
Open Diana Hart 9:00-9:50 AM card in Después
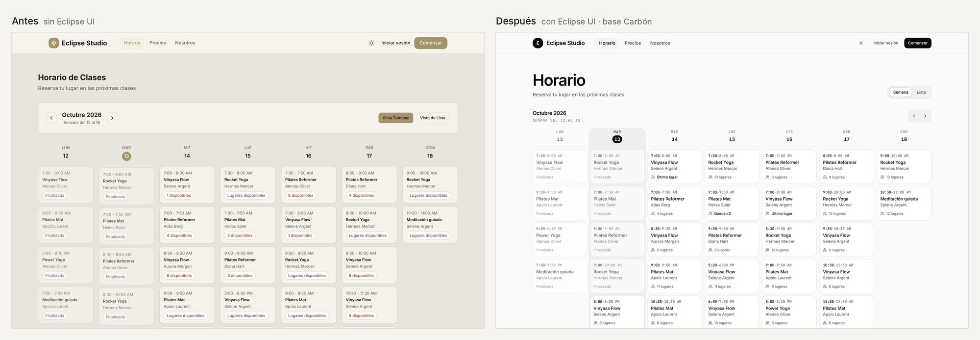[732, 239]
